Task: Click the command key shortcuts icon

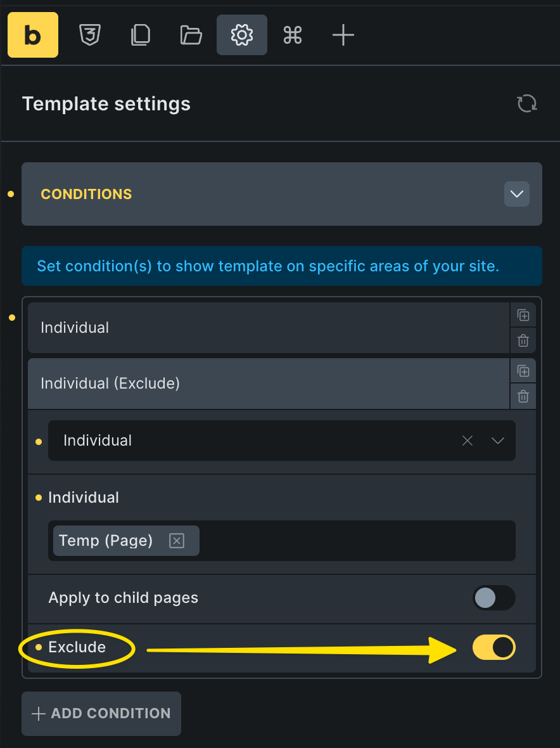Action: click(x=293, y=35)
